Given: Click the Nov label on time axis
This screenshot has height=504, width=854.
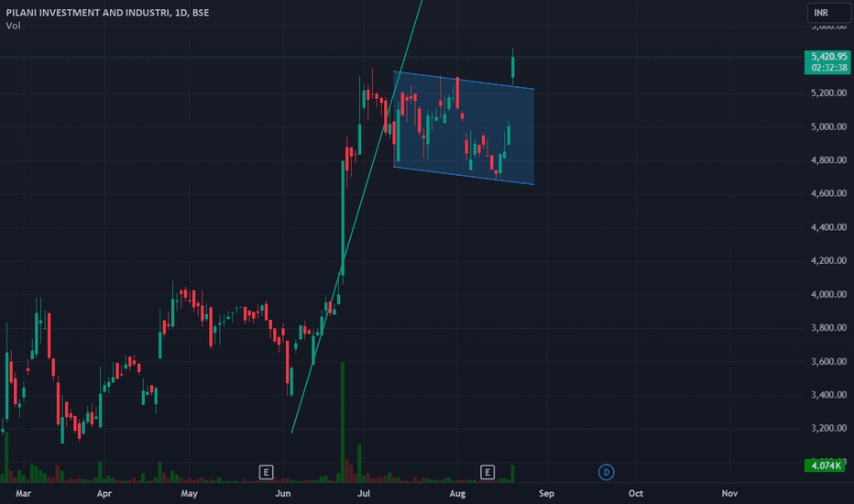Looking at the screenshot, I should click(729, 494).
